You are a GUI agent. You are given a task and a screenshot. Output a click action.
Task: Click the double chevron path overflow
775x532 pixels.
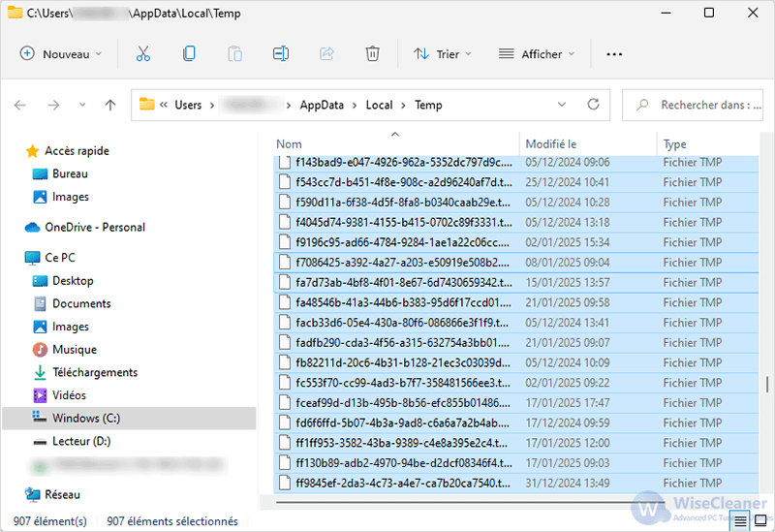[x=164, y=105]
